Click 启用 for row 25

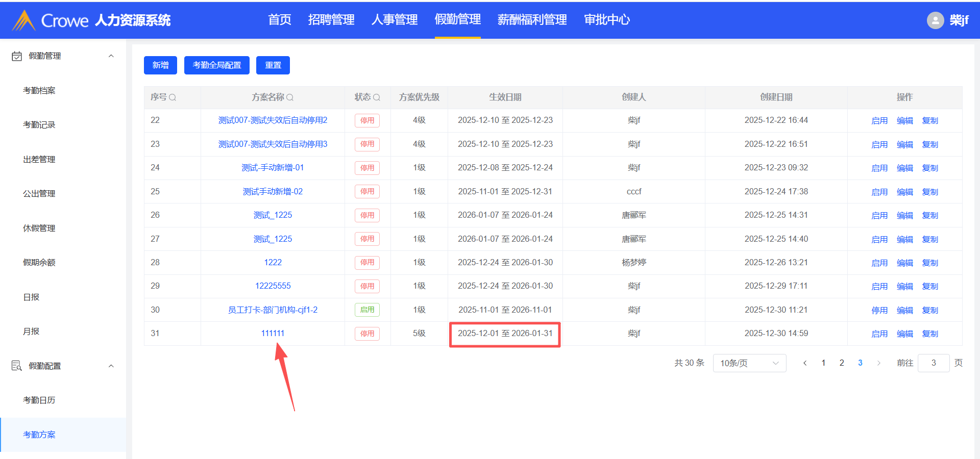tap(879, 192)
